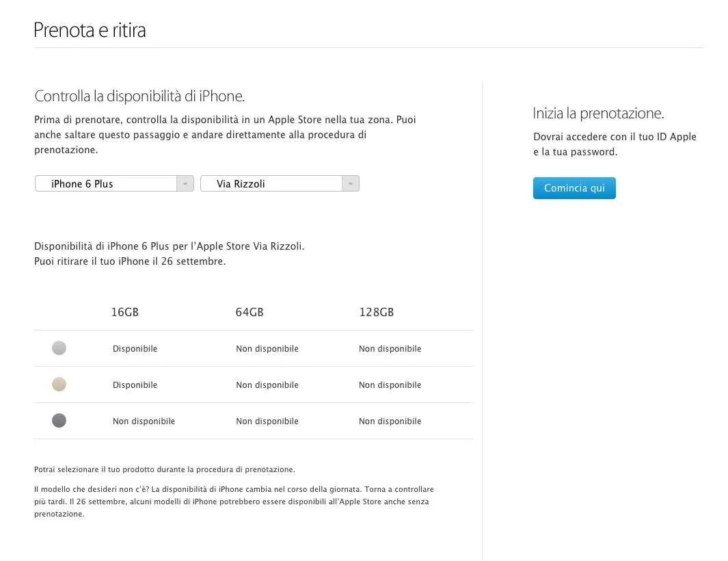Click the gold color swatch
728x561 pixels.
pos(59,384)
